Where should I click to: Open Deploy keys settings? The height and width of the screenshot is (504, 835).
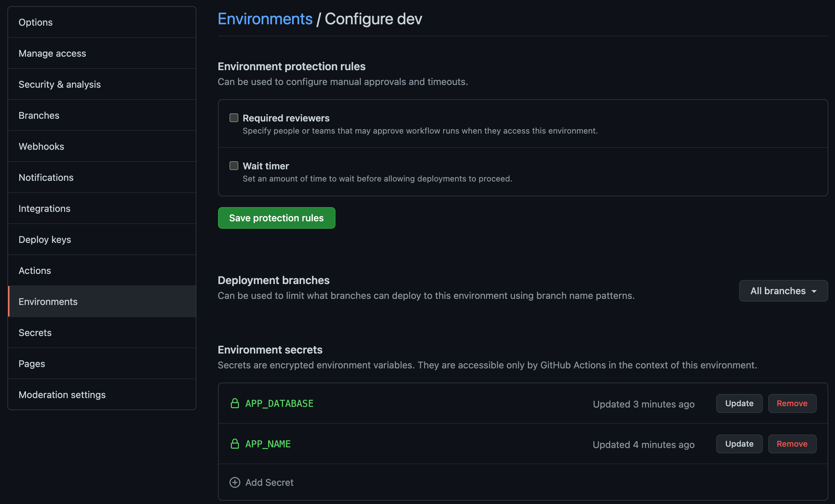coord(45,240)
